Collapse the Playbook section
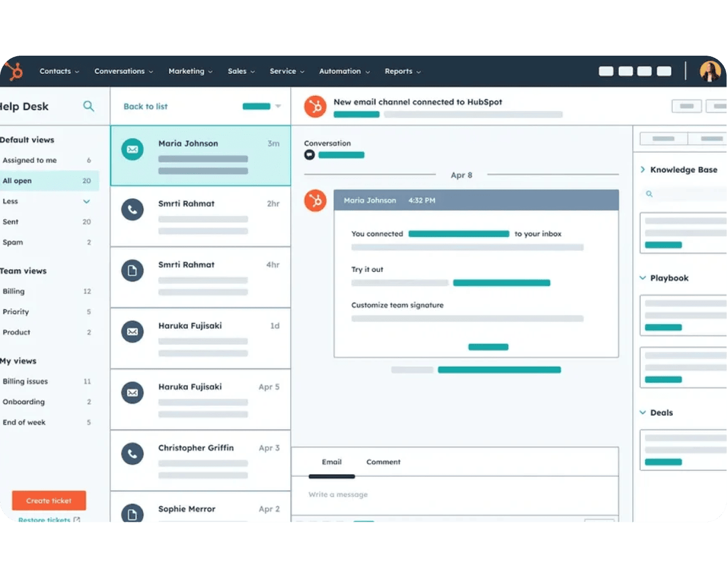The image size is (728, 578). (x=643, y=278)
